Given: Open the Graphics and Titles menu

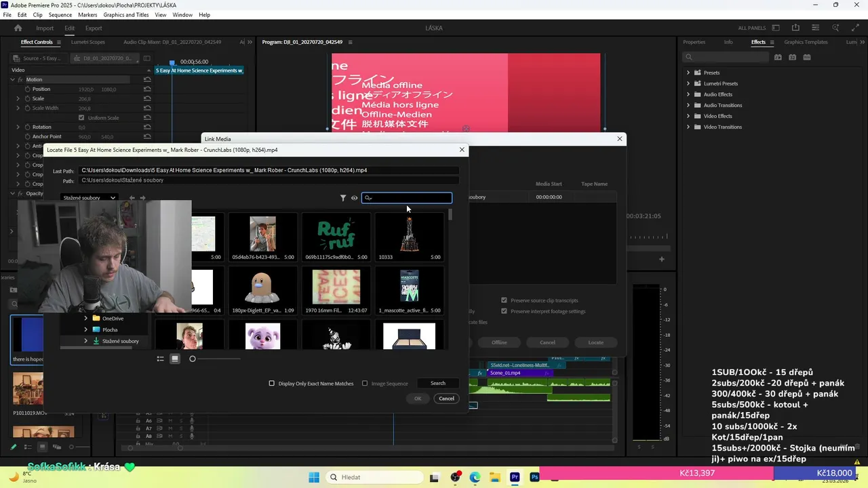Looking at the screenshot, I should (x=126, y=14).
